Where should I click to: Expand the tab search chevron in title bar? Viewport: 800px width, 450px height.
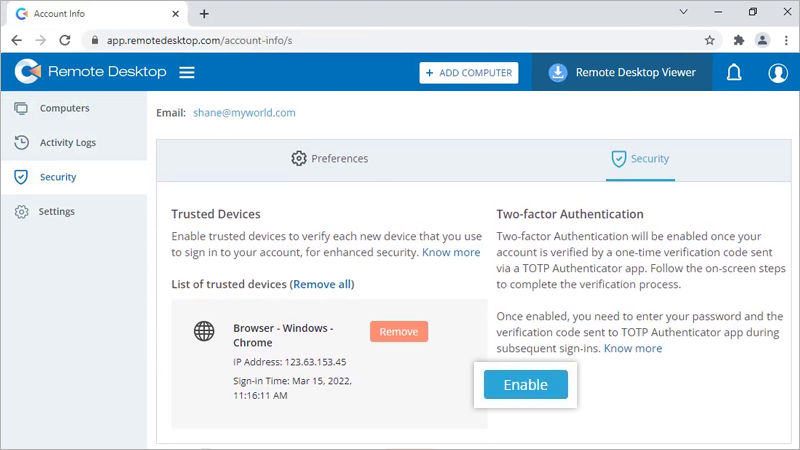pyautogui.click(x=684, y=13)
